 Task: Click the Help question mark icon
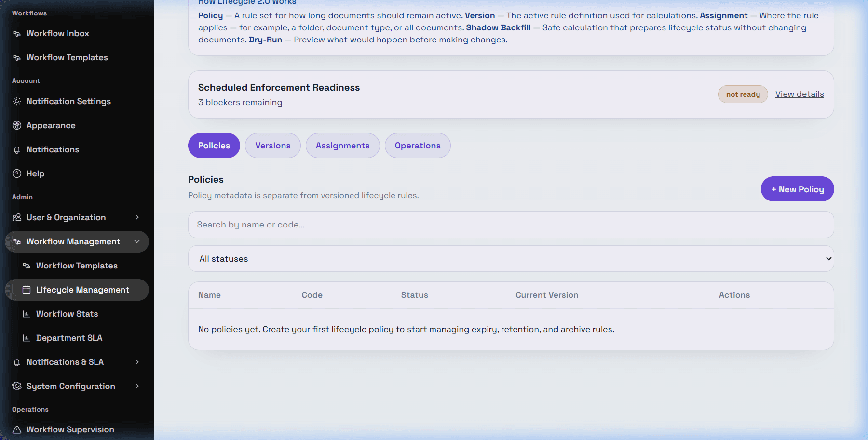click(x=17, y=173)
